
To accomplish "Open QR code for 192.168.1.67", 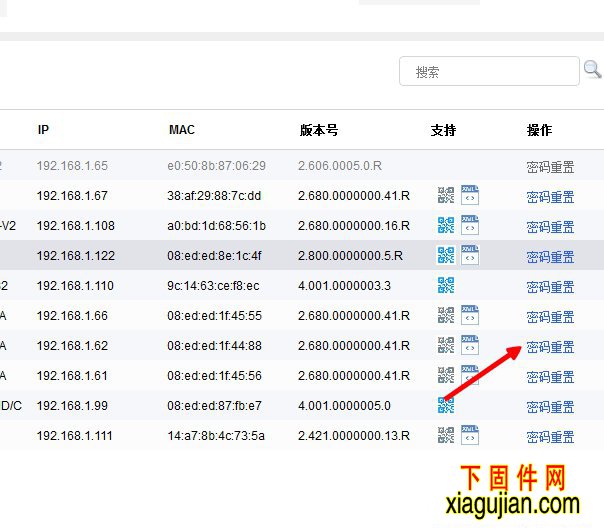I will pyautogui.click(x=446, y=195).
